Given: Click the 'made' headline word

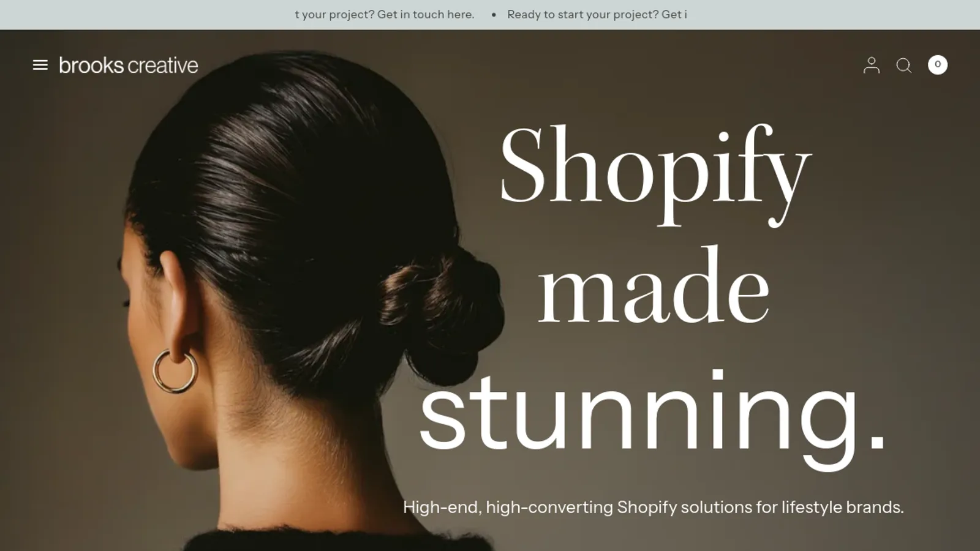Looking at the screenshot, I should tap(654, 285).
